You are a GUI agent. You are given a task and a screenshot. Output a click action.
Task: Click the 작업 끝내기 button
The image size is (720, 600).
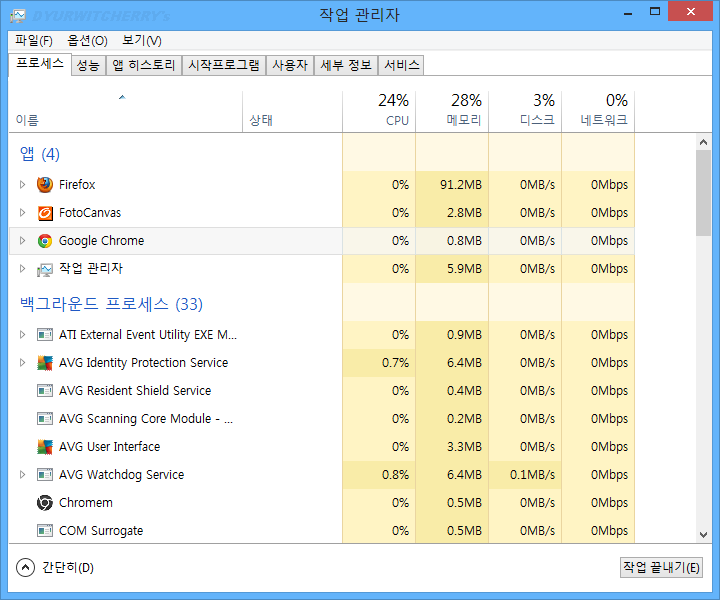[661, 568]
